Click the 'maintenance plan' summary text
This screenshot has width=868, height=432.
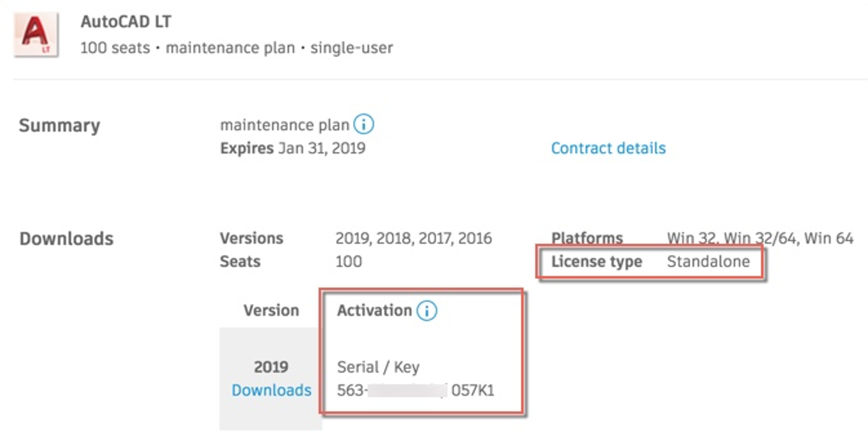[x=285, y=125]
